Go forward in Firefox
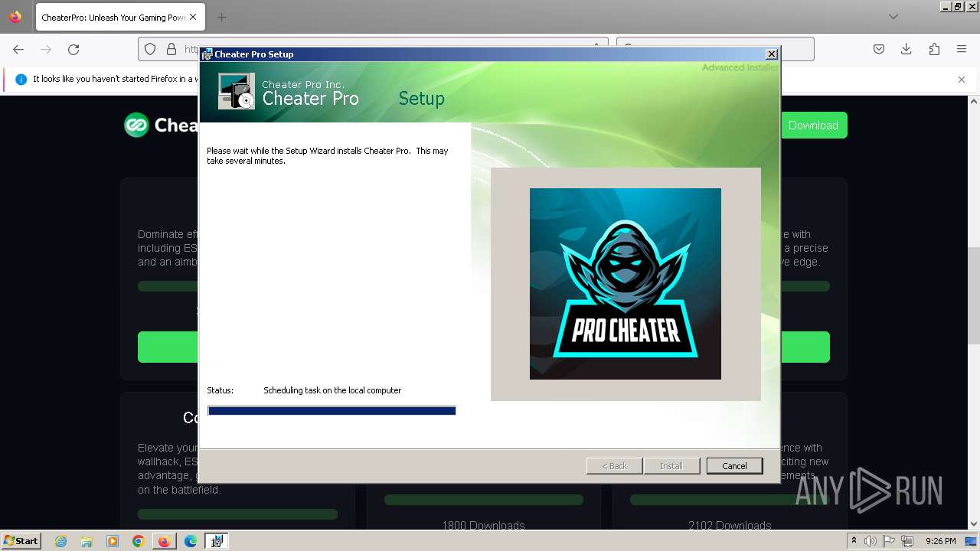 point(46,49)
